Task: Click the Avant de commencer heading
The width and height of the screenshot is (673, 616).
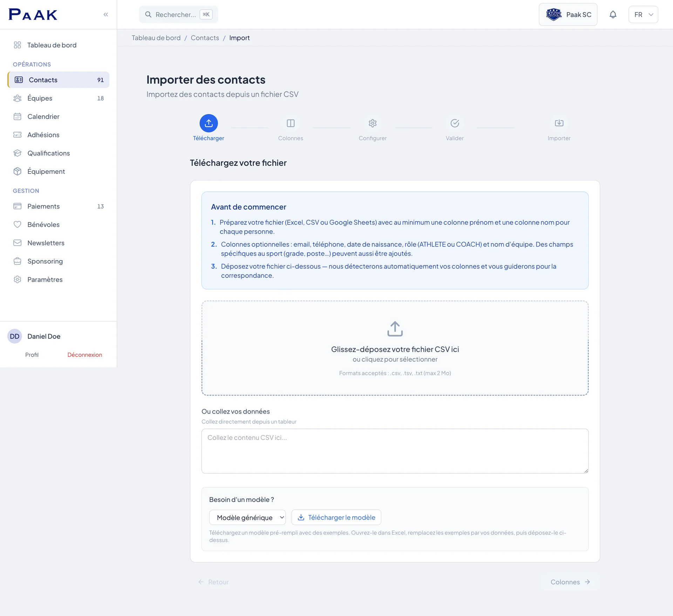Action: (249, 207)
